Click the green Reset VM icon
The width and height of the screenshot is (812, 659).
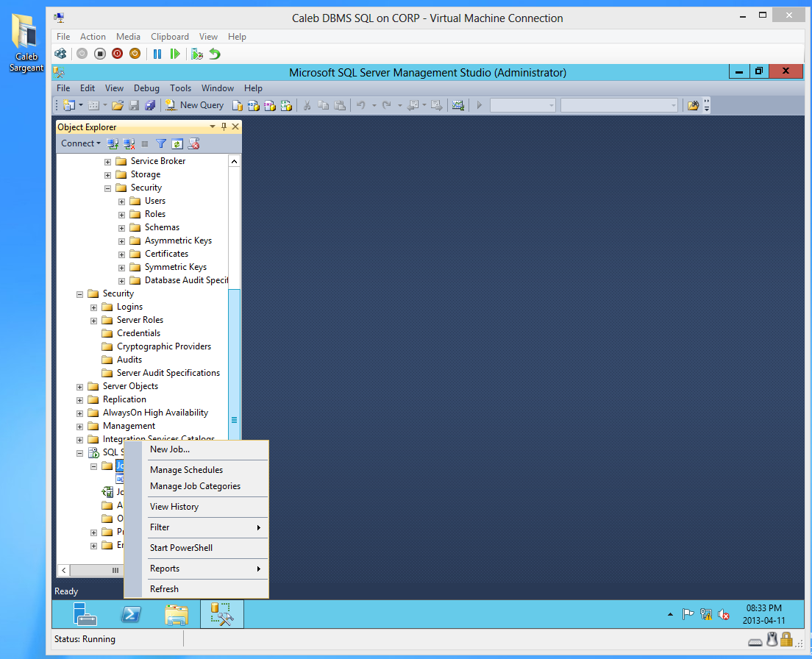click(x=175, y=53)
